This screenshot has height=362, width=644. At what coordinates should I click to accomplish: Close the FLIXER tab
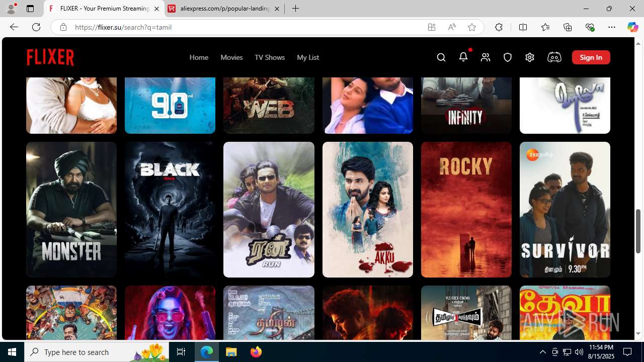[x=156, y=9]
